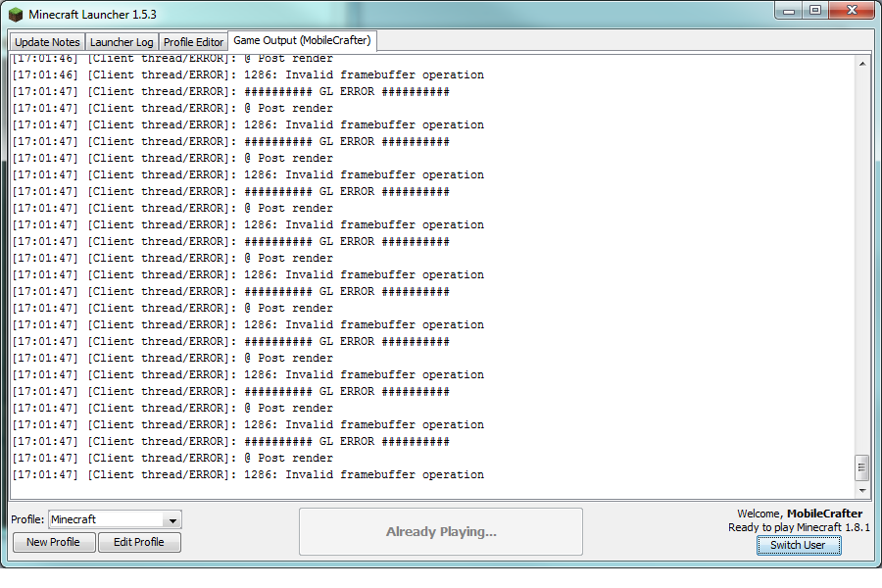This screenshot has height=588, width=882.
Task: Click the 'Welcome, MobileCrafter' text
Action: pyautogui.click(x=800, y=514)
